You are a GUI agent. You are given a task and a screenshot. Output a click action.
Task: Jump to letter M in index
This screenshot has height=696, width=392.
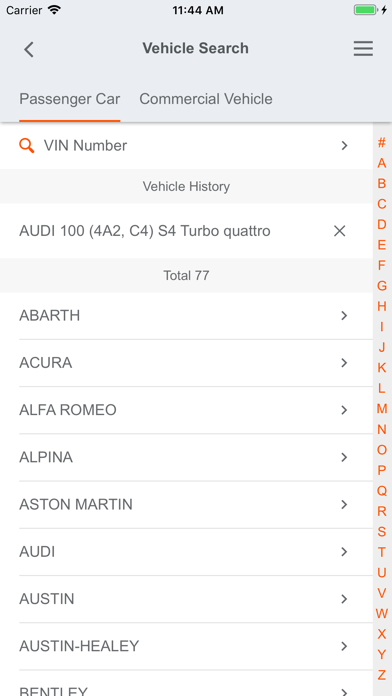382,408
